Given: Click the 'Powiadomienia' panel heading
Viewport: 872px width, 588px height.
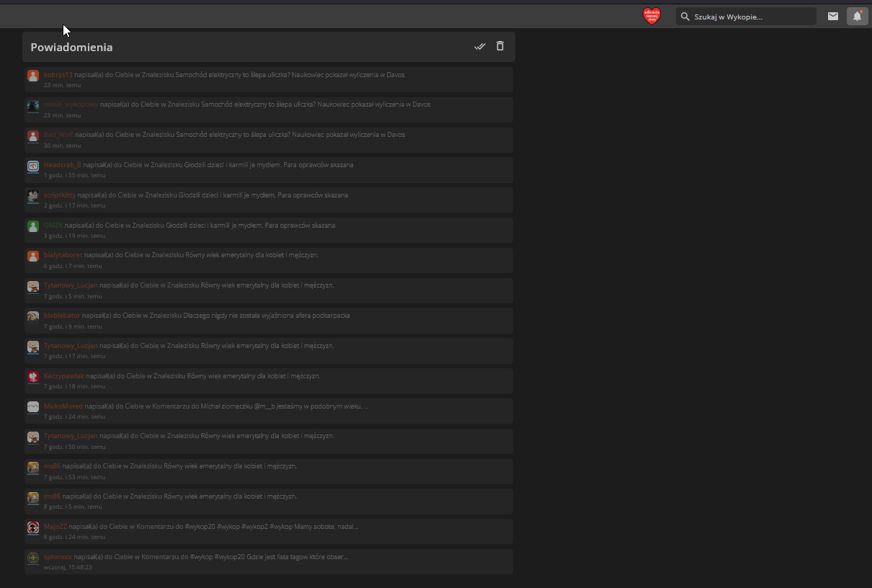Looking at the screenshot, I should (71, 47).
